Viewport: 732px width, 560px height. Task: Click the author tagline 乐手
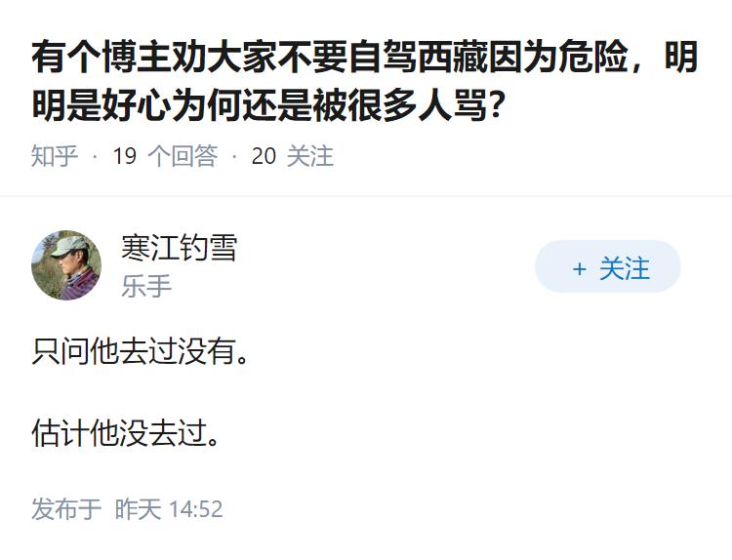(146, 286)
